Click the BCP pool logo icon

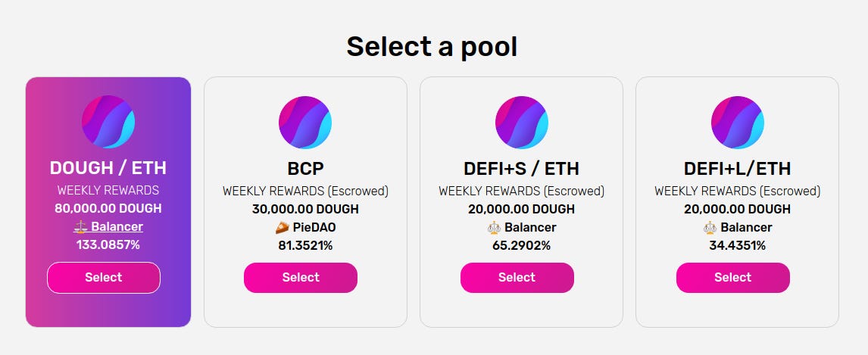pyautogui.click(x=305, y=122)
